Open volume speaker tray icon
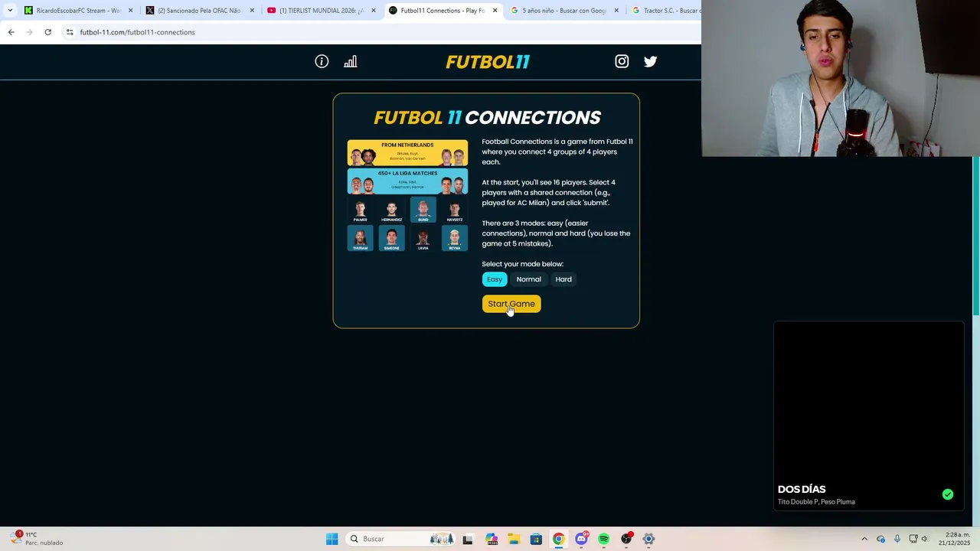 point(925,539)
